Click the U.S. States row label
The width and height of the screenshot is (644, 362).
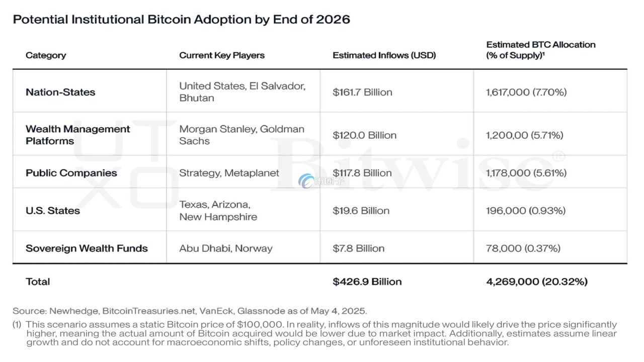[53, 211]
